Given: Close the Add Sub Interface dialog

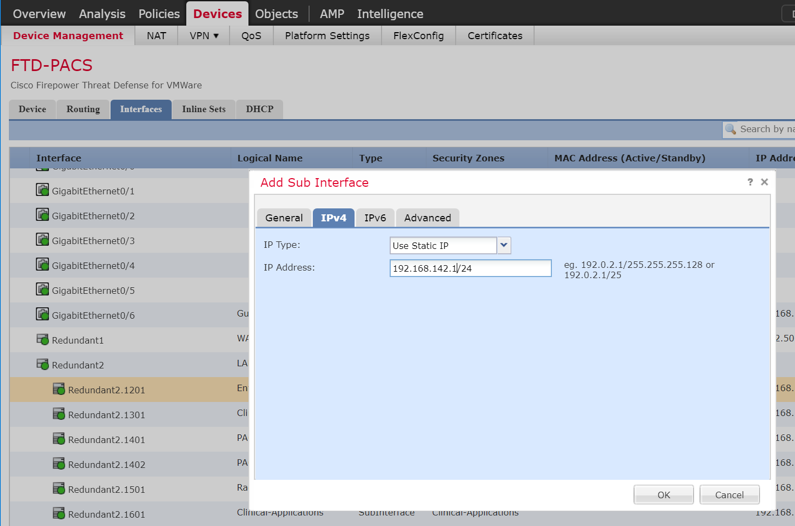Looking at the screenshot, I should coord(765,182).
